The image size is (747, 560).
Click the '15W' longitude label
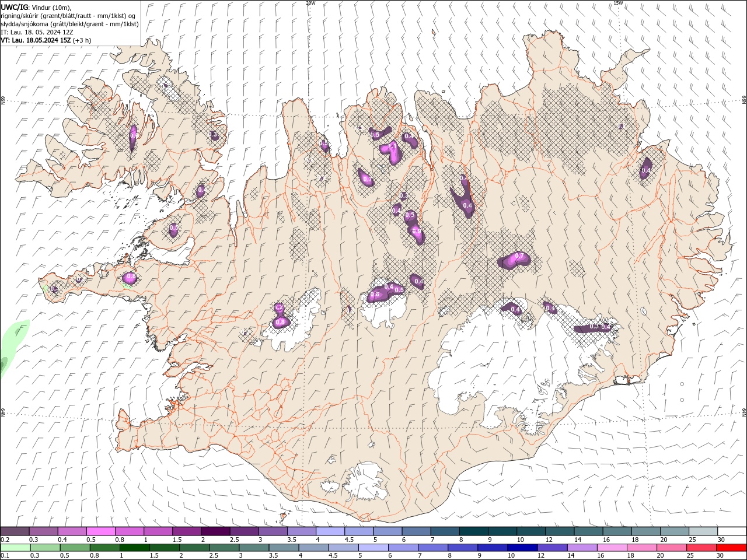(617, 3)
